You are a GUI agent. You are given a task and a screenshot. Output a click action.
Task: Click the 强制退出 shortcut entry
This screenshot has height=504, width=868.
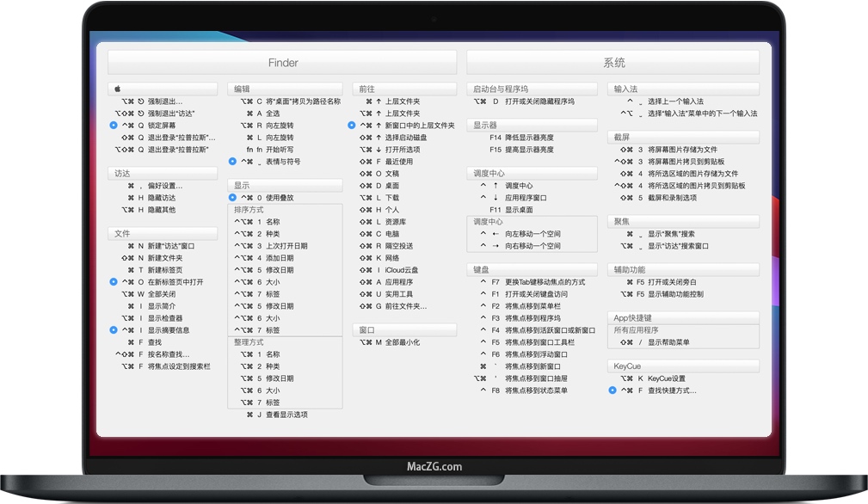[x=163, y=101]
